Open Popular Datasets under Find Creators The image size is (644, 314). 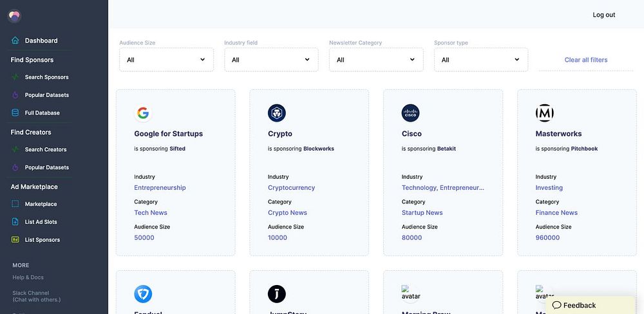(47, 167)
